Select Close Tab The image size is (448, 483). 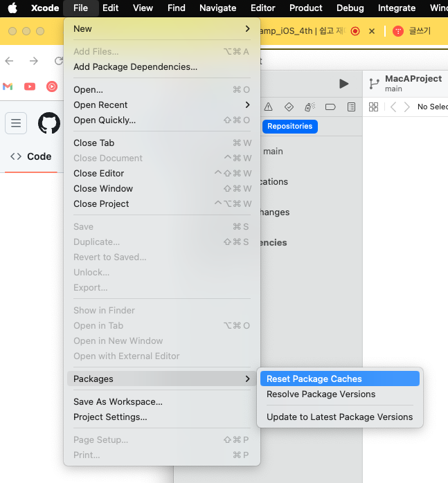click(x=162, y=143)
